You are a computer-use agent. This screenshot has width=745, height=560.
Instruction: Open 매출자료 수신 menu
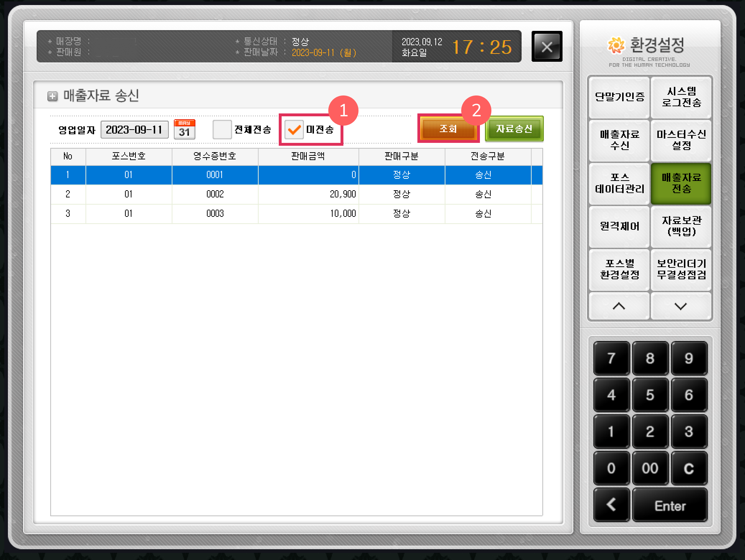coord(619,140)
